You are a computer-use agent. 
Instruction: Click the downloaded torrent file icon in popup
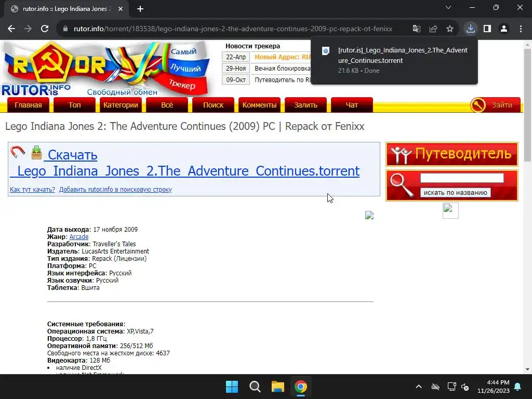click(x=325, y=51)
